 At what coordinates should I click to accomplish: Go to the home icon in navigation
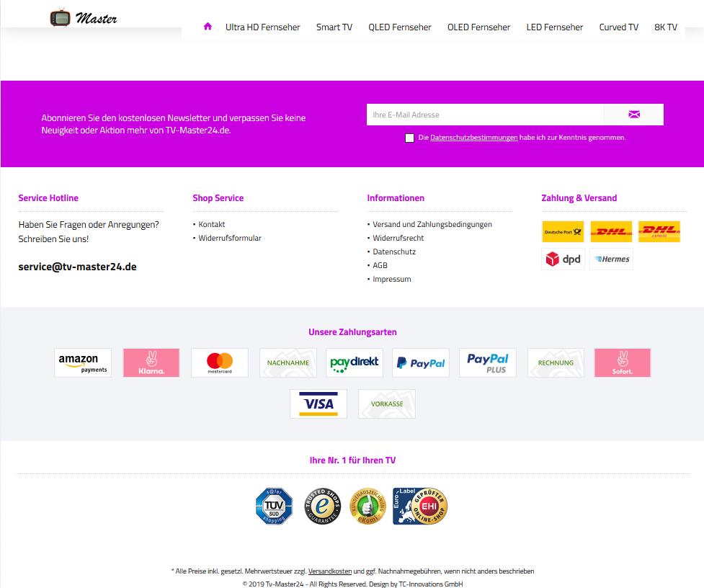(x=208, y=27)
